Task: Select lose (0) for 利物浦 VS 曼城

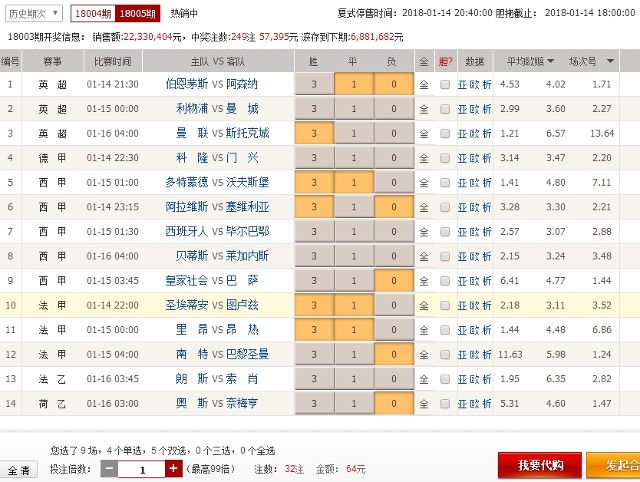Action: 394,109
